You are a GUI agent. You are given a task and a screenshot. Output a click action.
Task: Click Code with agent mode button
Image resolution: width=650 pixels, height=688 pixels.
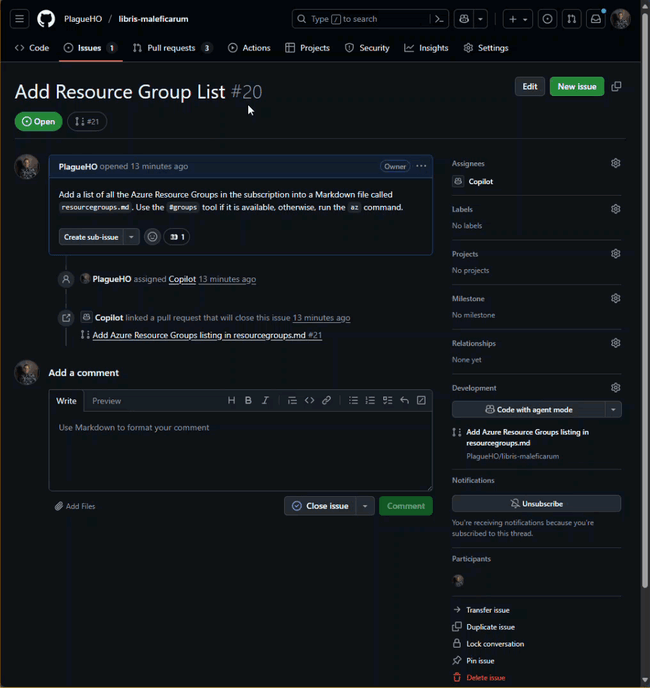coord(528,410)
